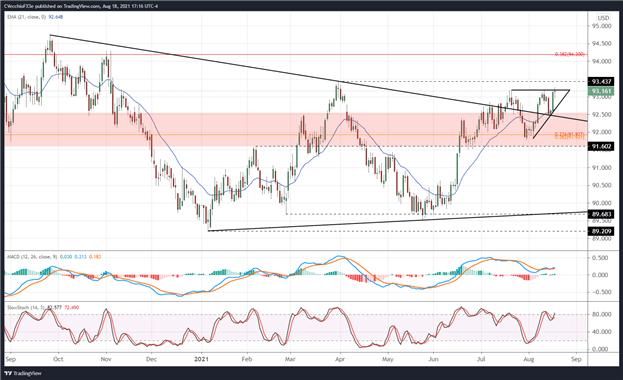The image size is (623, 380).
Task: Select the 89.209 price level label
Action: point(601,231)
